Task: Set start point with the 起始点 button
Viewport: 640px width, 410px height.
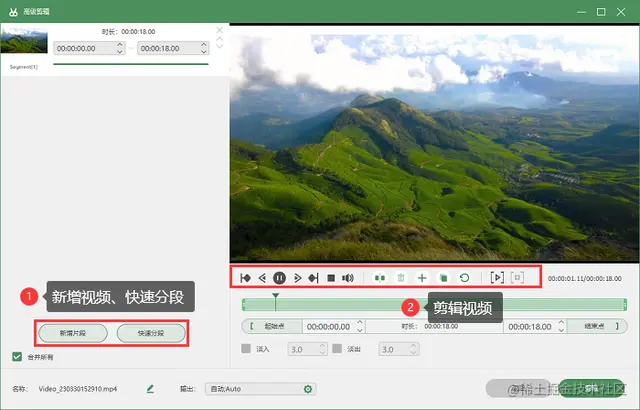Action: coord(272,326)
